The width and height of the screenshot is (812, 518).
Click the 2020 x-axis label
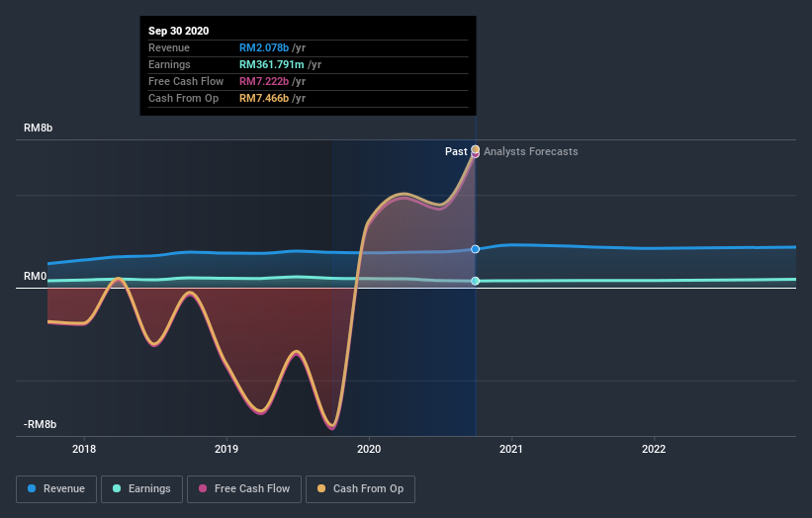coord(369,449)
